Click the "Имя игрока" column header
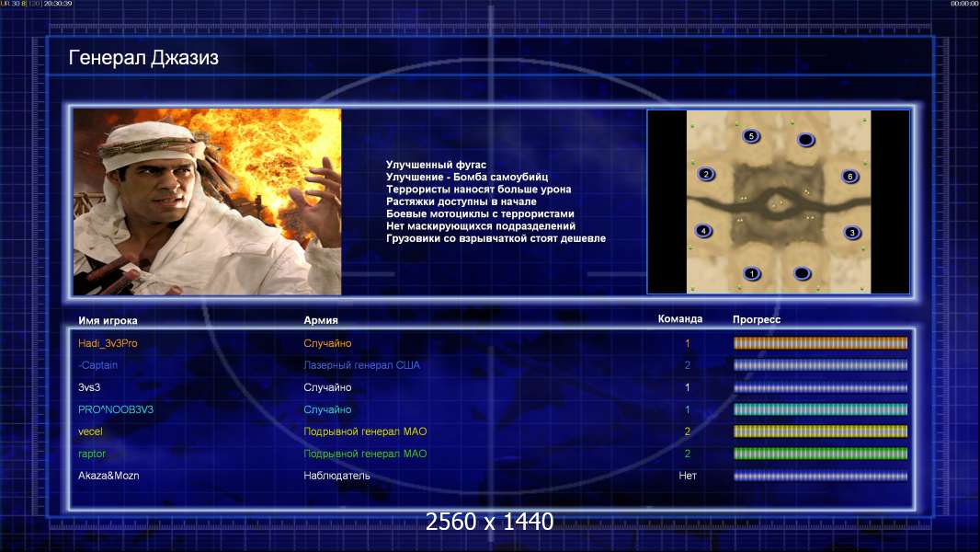This screenshot has height=552, width=980. (x=108, y=321)
